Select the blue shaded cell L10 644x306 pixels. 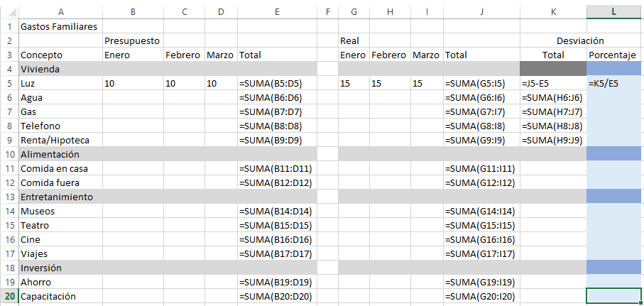(613, 155)
